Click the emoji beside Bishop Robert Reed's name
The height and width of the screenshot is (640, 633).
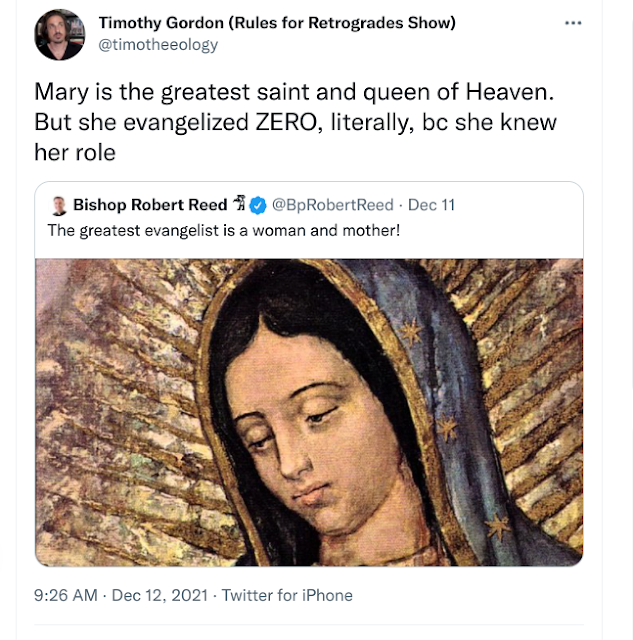[x=238, y=205]
